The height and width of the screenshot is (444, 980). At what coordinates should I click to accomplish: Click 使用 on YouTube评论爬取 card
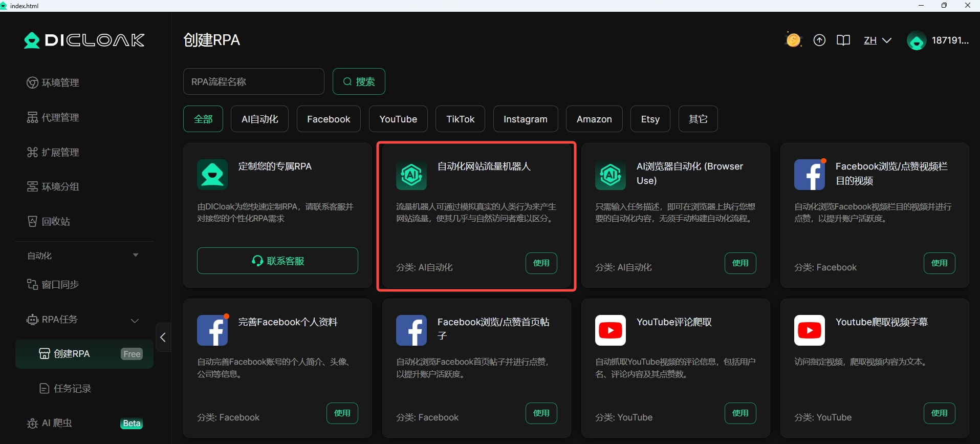point(741,413)
